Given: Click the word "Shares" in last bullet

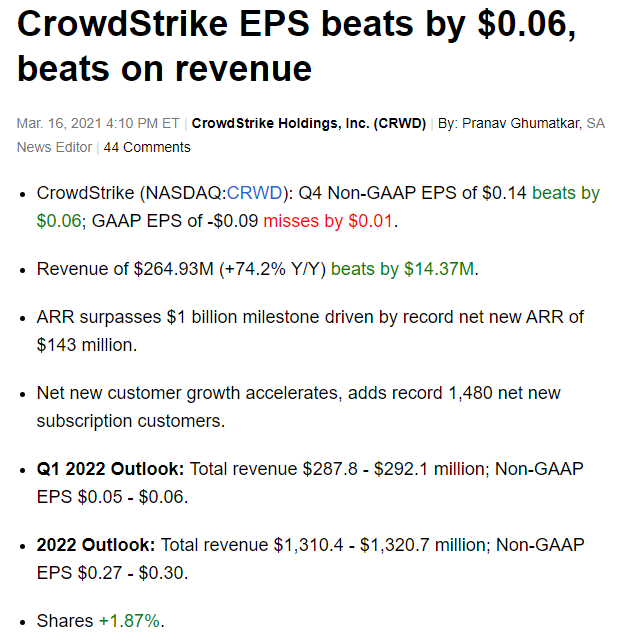Looking at the screenshot, I should coord(65,621).
